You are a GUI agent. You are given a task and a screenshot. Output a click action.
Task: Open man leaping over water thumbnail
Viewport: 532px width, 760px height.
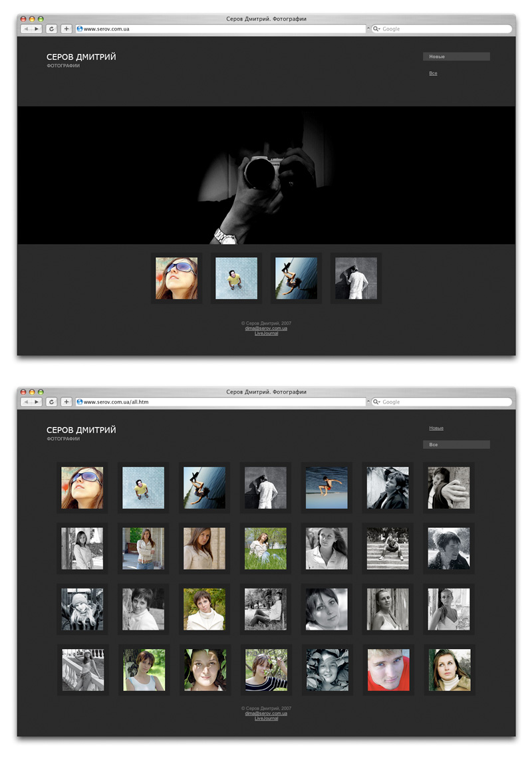[327, 487]
